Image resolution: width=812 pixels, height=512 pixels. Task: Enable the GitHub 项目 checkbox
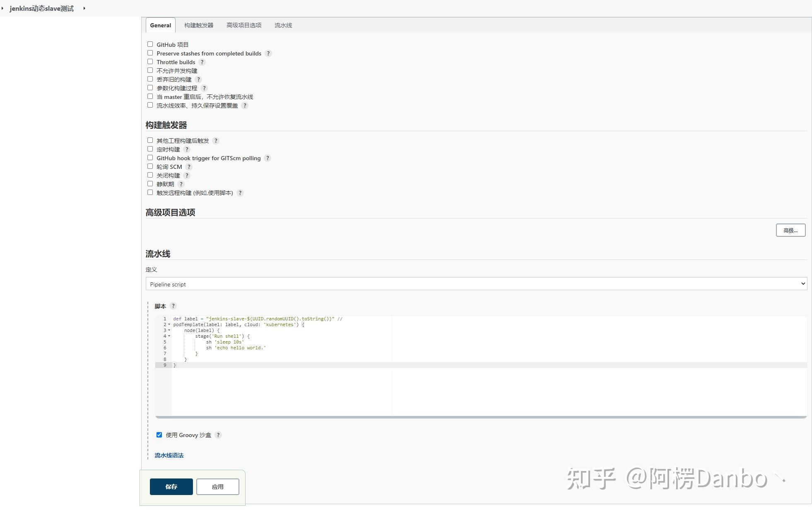pyautogui.click(x=150, y=44)
